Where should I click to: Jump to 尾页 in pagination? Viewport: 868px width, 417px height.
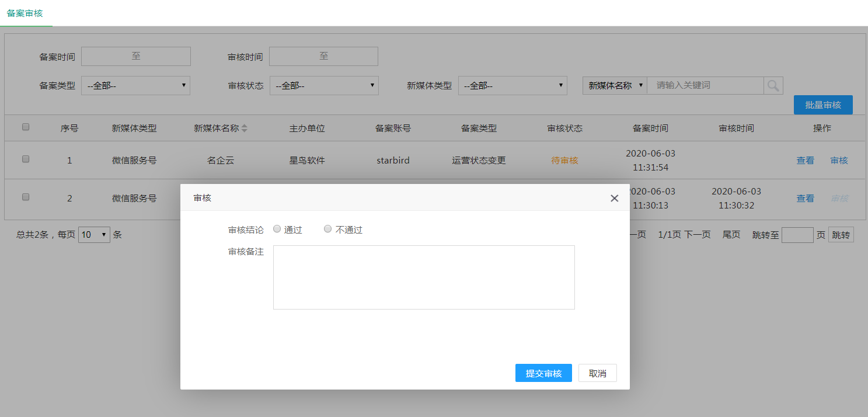pos(731,235)
